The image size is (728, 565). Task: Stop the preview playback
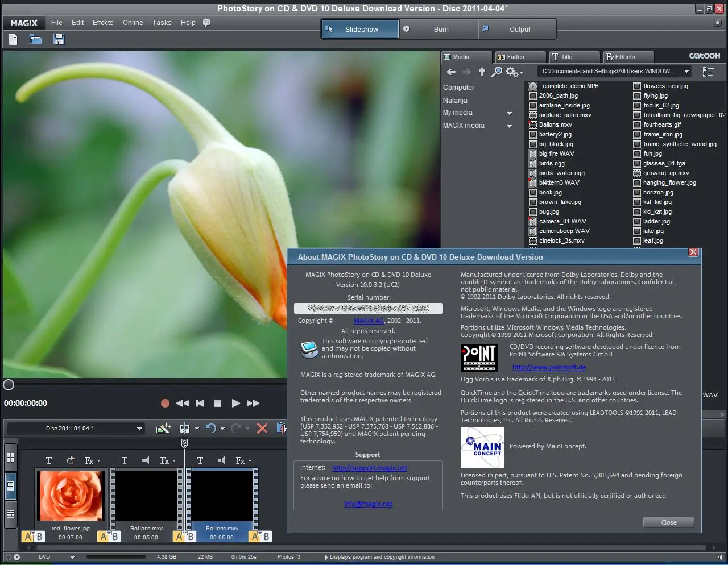pos(217,403)
